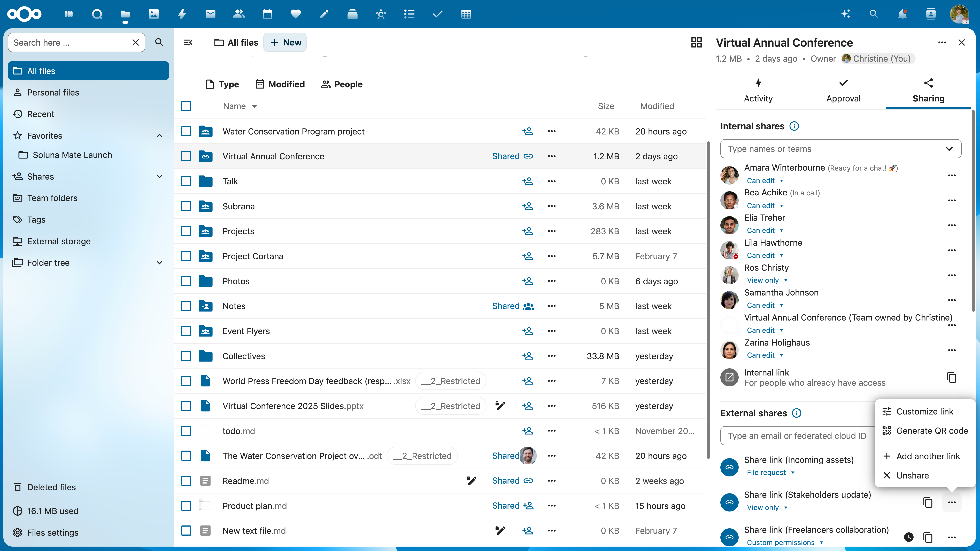
Task: Open the Photos app from the top bar
Action: 154,14
